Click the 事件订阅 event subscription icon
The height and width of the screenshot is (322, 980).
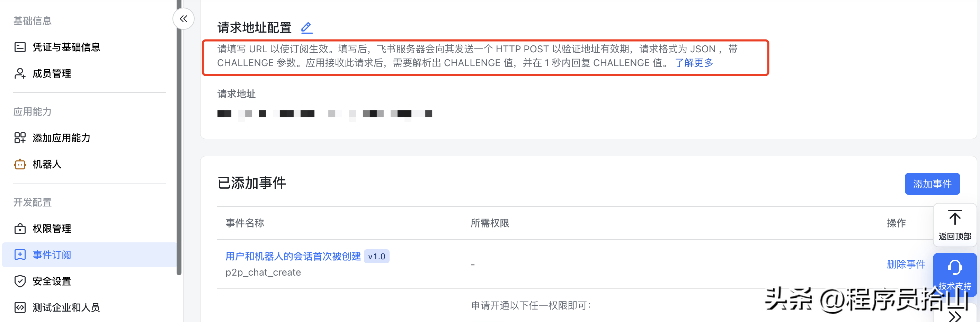20,255
